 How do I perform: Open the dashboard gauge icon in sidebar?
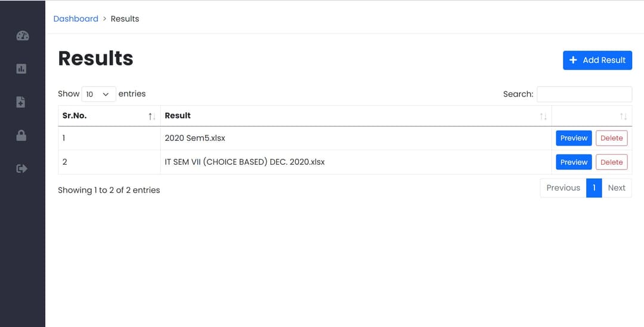click(x=22, y=36)
